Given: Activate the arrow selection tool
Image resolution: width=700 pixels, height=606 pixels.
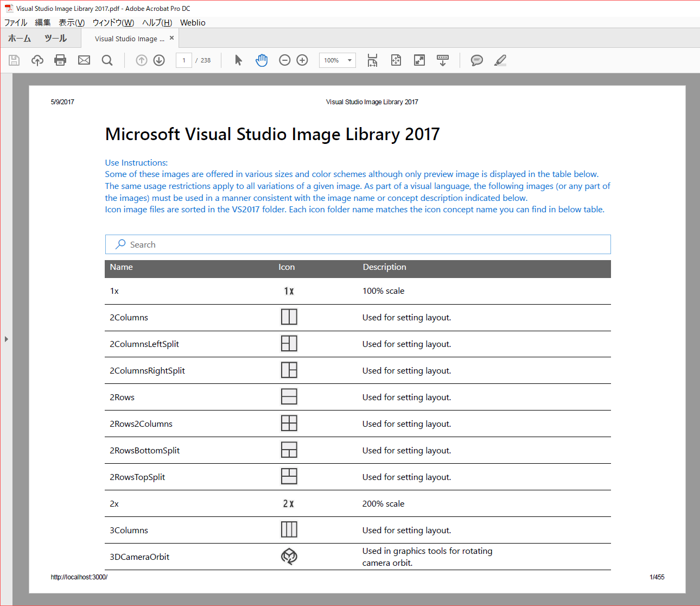Looking at the screenshot, I should point(238,60).
